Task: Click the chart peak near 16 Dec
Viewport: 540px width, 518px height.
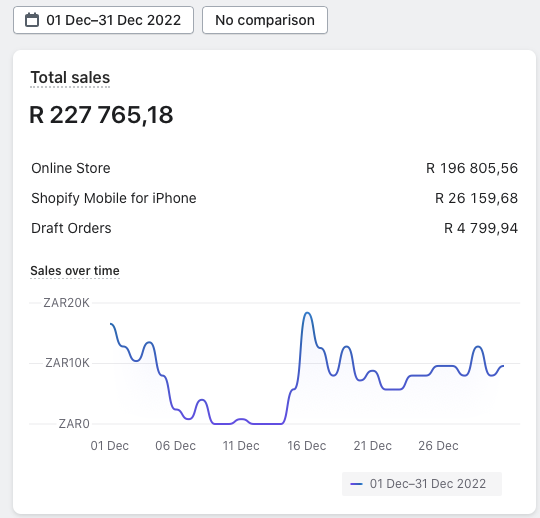Action: click(307, 313)
